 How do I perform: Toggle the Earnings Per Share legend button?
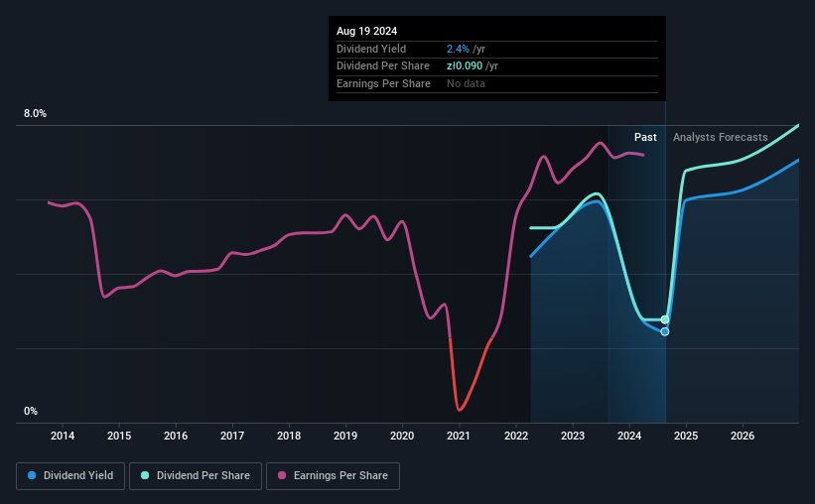(x=333, y=476)
